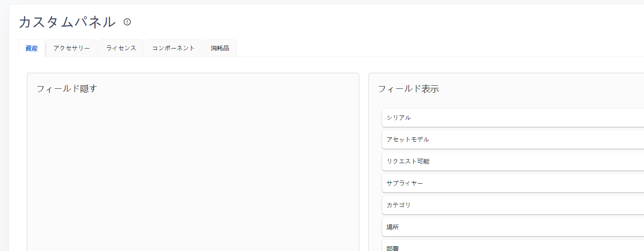Click the カテゴリ field item

[512, 205]
